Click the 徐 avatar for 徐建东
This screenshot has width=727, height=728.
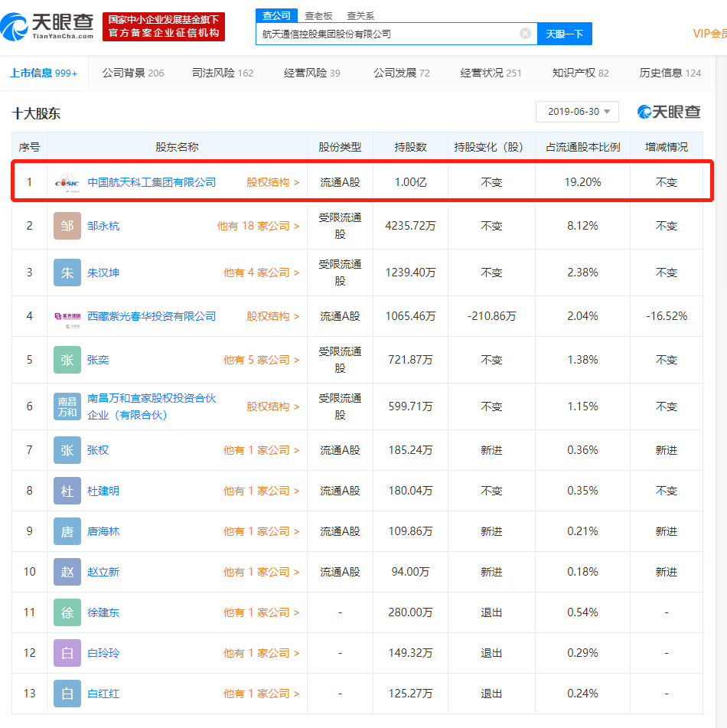tap(67, 612)
